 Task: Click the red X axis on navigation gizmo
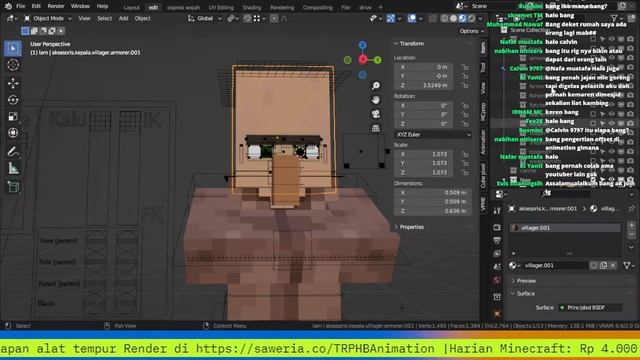point(362,60)
